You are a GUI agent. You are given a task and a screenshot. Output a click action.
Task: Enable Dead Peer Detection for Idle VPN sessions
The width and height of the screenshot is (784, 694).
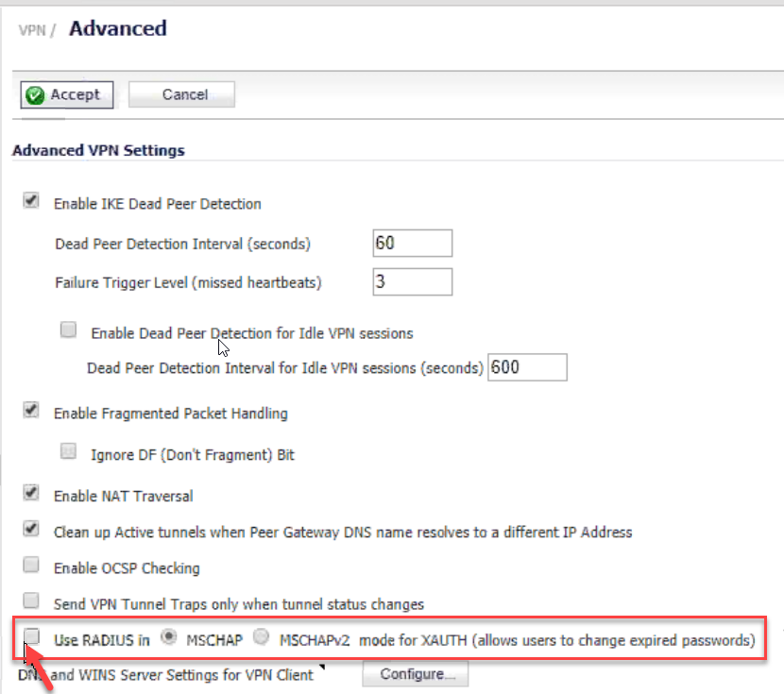(68, 330)
